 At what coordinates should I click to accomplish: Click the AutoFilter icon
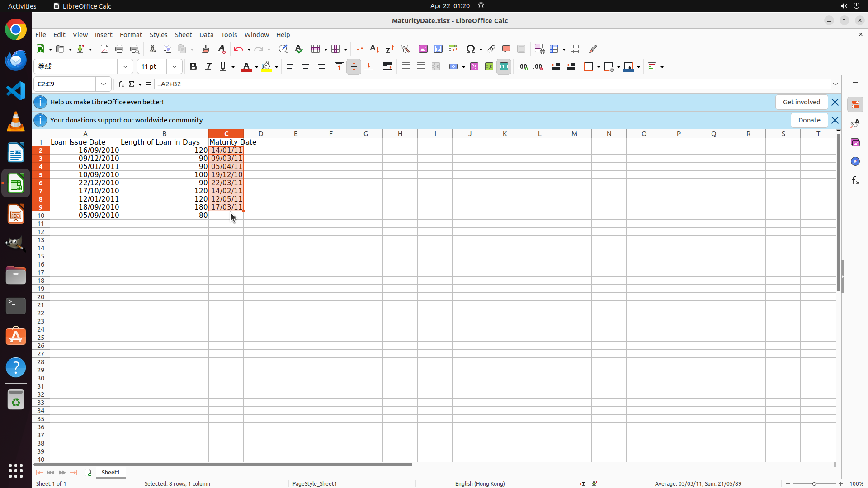[405, 49]
